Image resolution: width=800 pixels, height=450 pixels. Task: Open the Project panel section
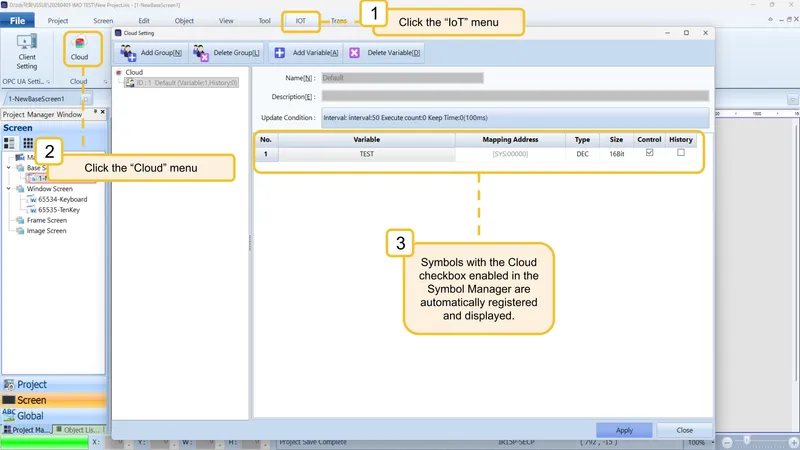pyautogui.click(x=54, y=385)
